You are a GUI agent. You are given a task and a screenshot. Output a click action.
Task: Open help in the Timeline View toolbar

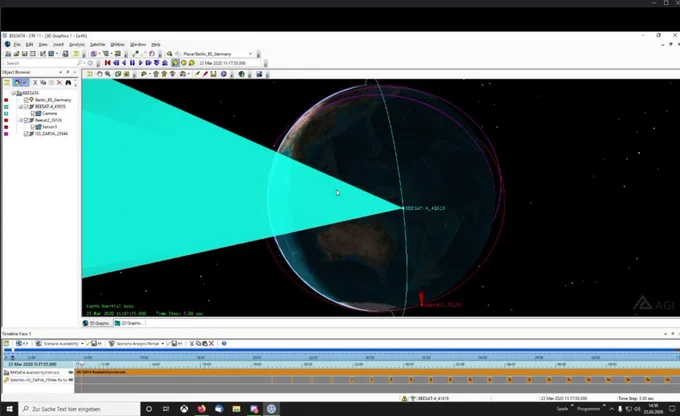click(224, 344)
